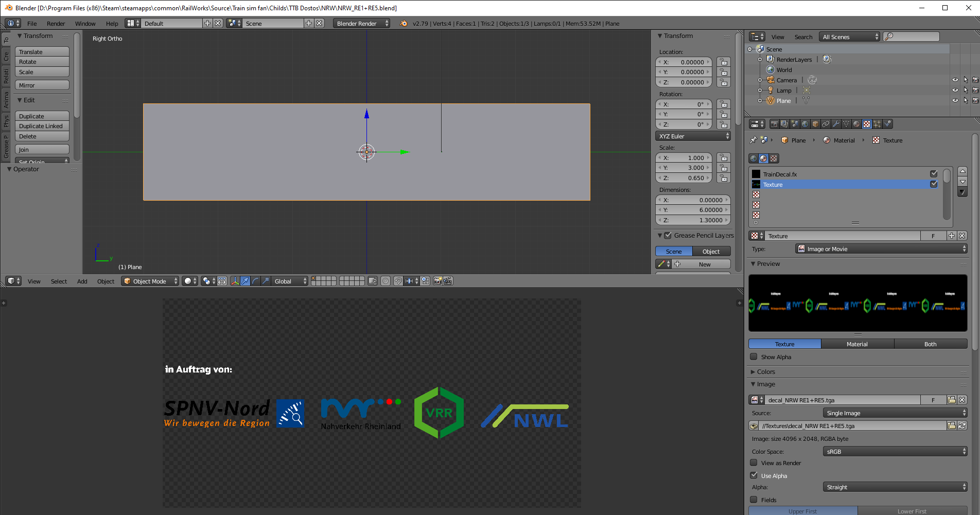This screenshot has height=515, width=980.
Task: Toggle the Grease Pencil Layers checkbox
Action: click(668, 235)
